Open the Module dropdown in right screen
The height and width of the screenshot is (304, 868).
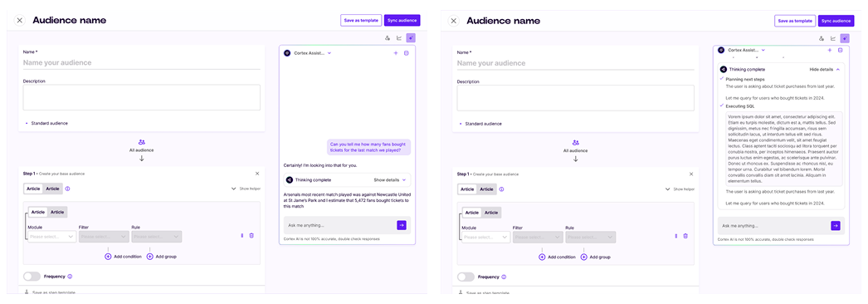(x=486, y=237)
